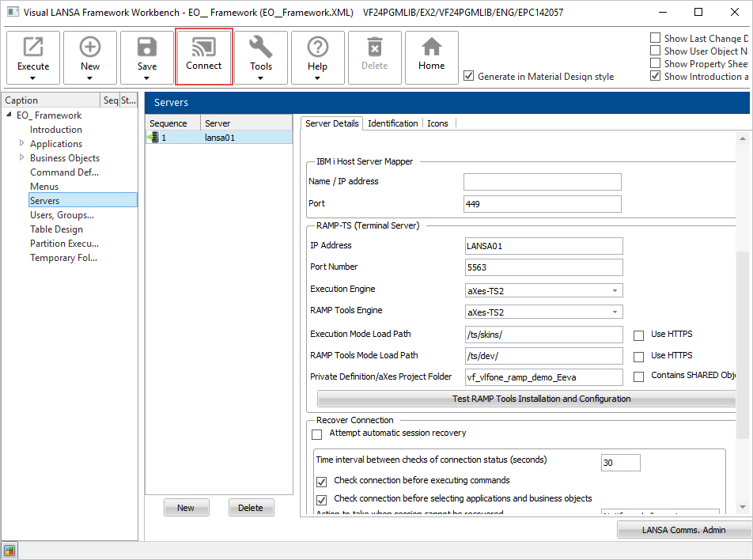Screen dimensions: 753x560
Task: Expand the Applications tree node
Action: click(x=21, y=144)
